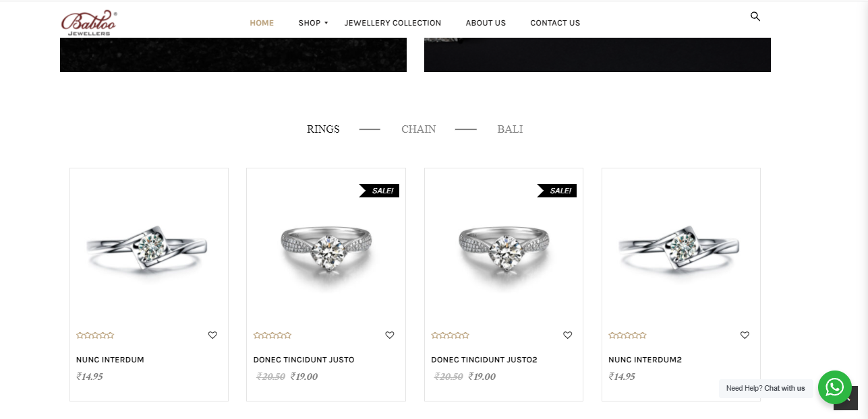This screenshot has height=419, width=868.
Task: Toggle wishlist heart for Nunc Interdum2
Action: click(x=745, y=335)
